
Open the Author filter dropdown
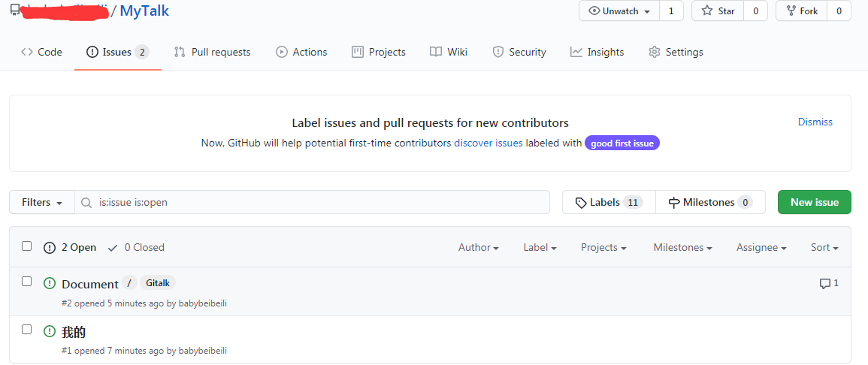(x=479, y=248)
